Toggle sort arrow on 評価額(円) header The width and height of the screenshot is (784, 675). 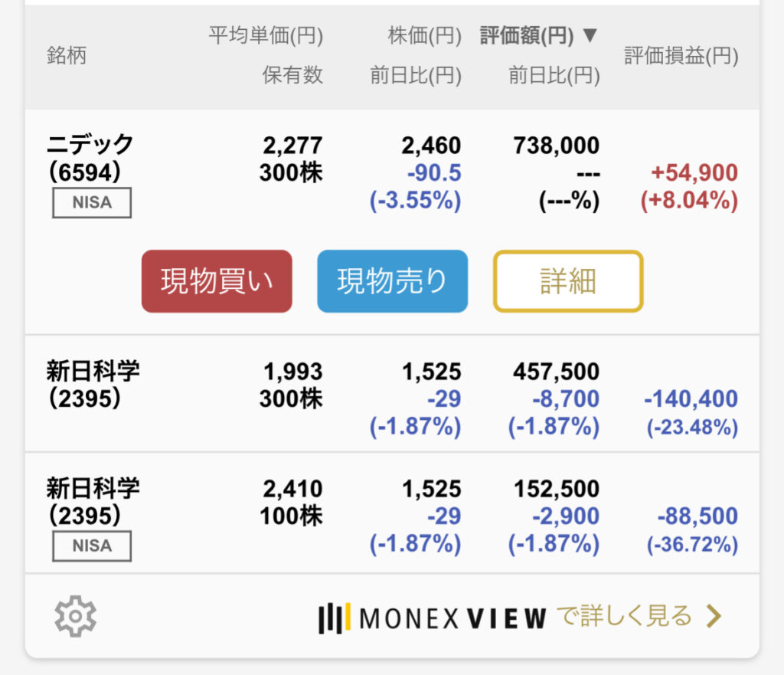590,35
